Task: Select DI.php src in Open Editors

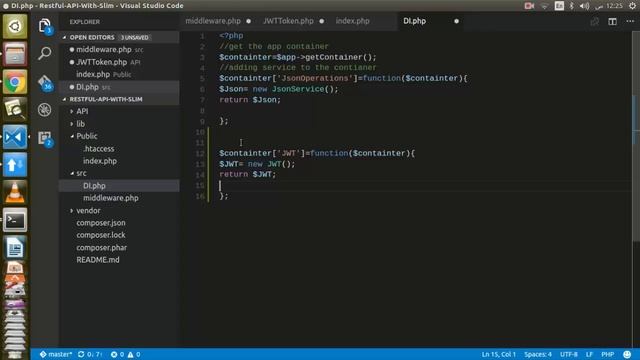Action: tap(119, 87)
